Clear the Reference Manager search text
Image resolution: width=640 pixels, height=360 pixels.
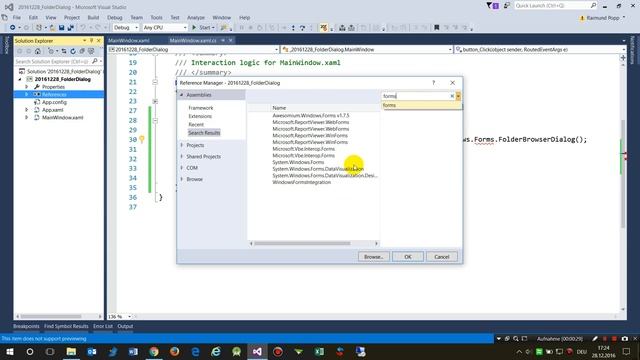[452, 96]
